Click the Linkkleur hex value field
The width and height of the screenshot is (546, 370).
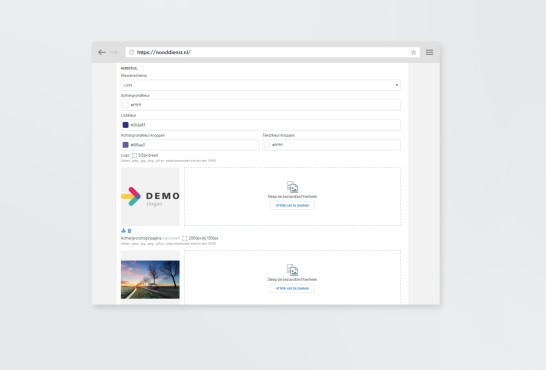pyautogui.click(x=260, y=125)
